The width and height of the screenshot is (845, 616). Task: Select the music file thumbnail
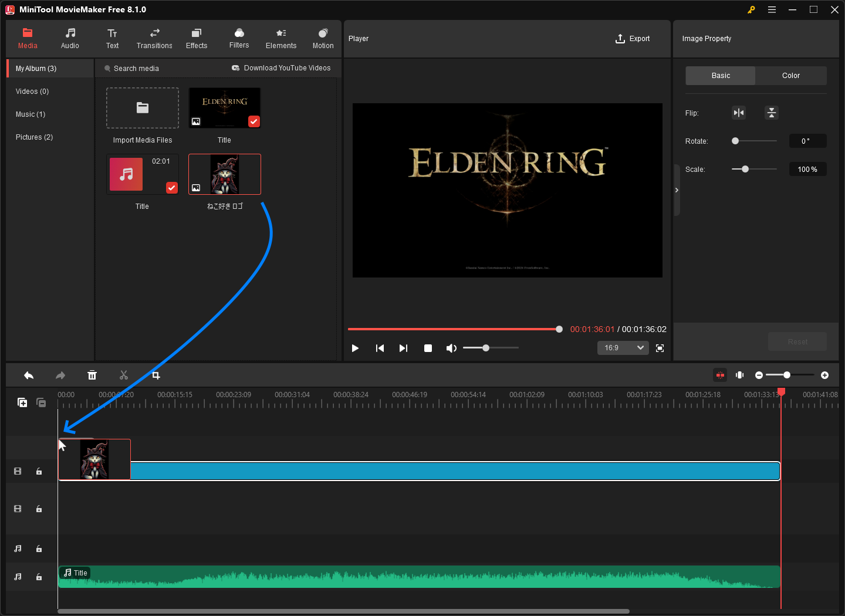pos(143,174)
